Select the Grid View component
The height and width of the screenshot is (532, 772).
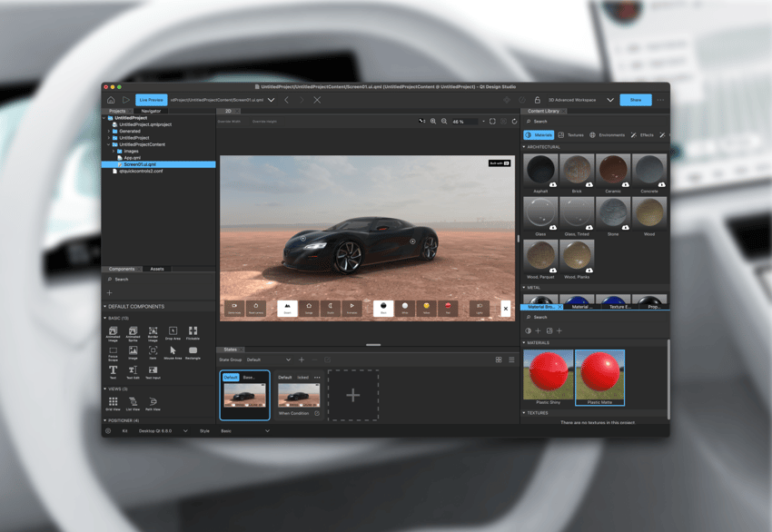(x=113, y=400)
